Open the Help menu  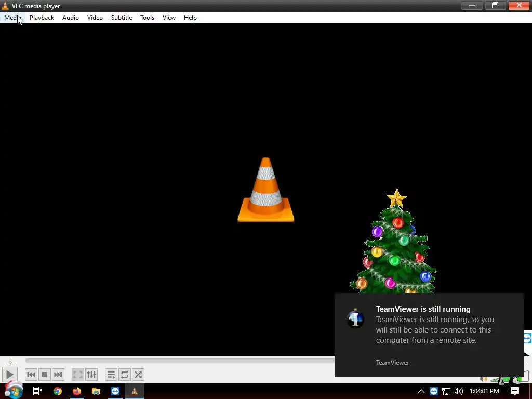pyautogui.click(x=190, y=18)
